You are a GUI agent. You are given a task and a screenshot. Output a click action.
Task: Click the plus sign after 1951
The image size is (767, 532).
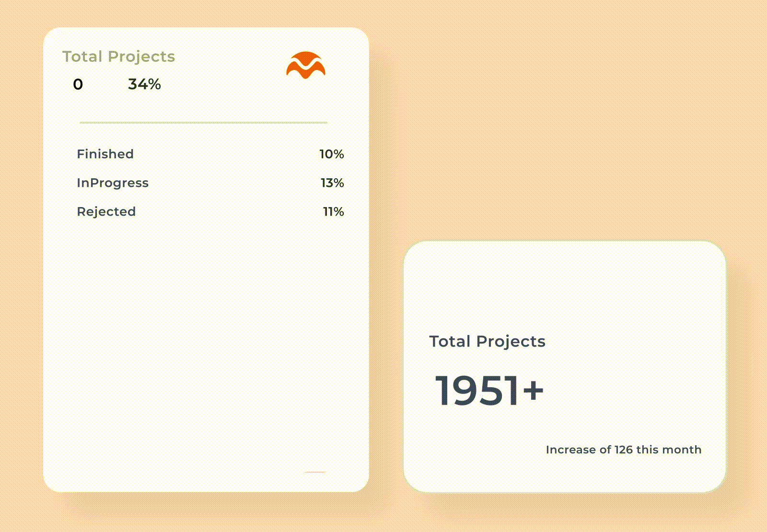pyautogui.click(x=533, y=390)
